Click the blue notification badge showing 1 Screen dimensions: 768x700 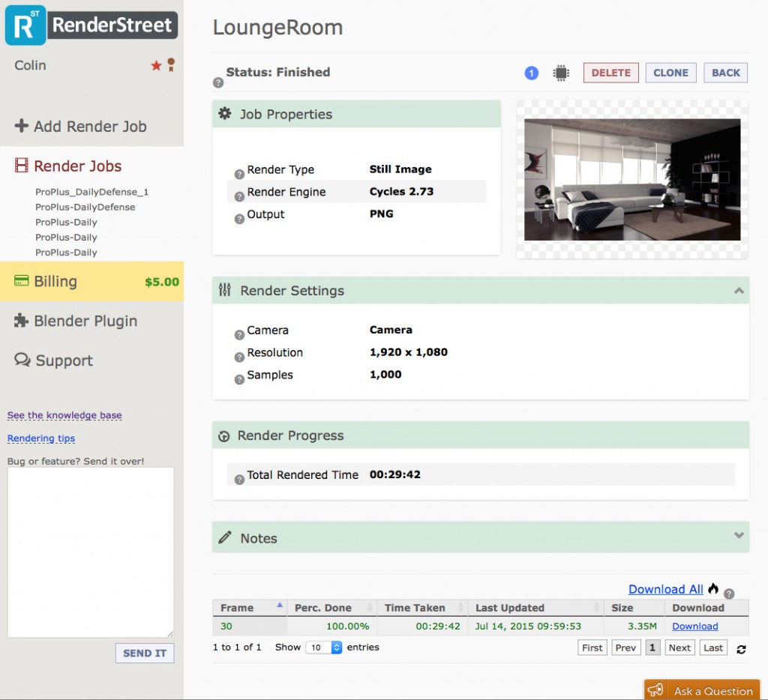(x=532, y=73)
